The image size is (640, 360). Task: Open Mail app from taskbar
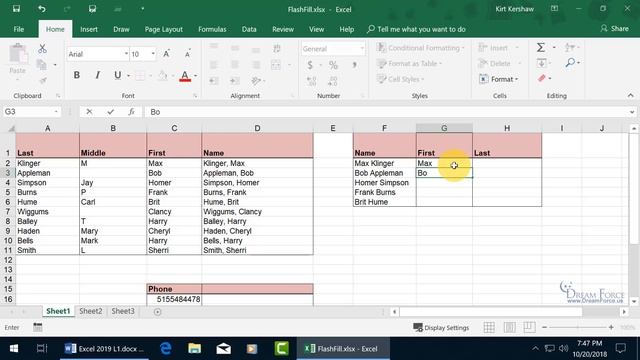[223, 349]
